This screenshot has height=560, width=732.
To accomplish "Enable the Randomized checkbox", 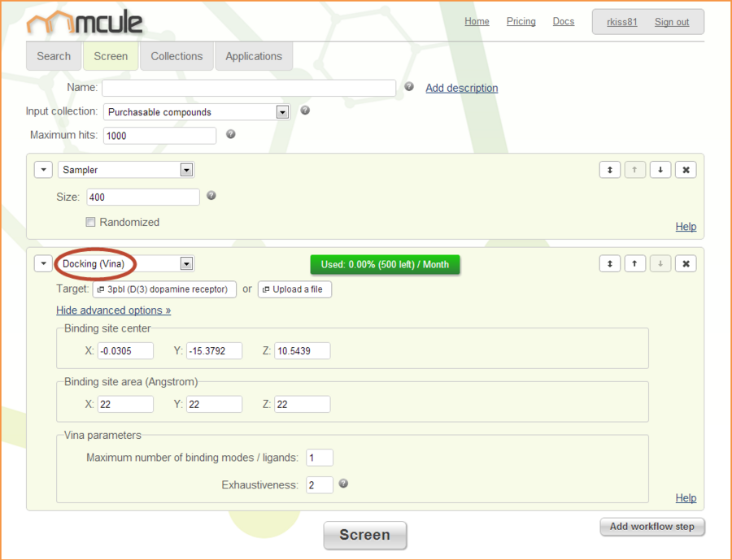I will [91, 222].
